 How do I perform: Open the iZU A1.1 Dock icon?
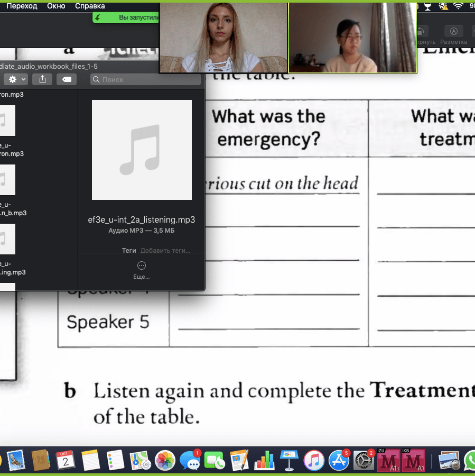(388, 460)
